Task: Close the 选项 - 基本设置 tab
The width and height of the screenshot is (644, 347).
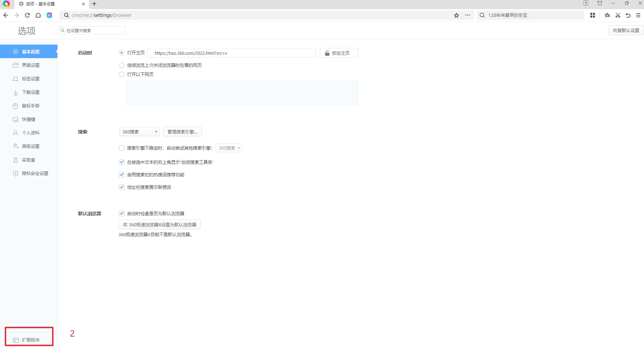Action: (x=83, y=4)
